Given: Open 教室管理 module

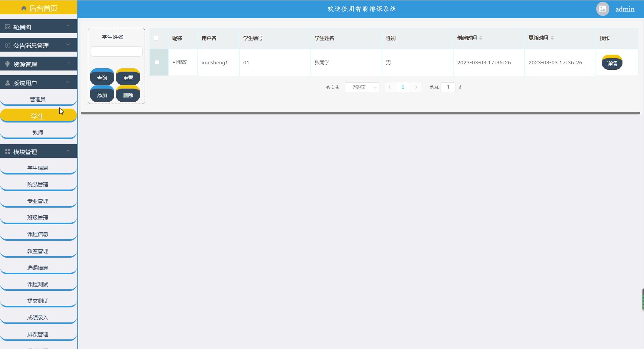Looking at the screenshot, I should [x=38, y=251].
